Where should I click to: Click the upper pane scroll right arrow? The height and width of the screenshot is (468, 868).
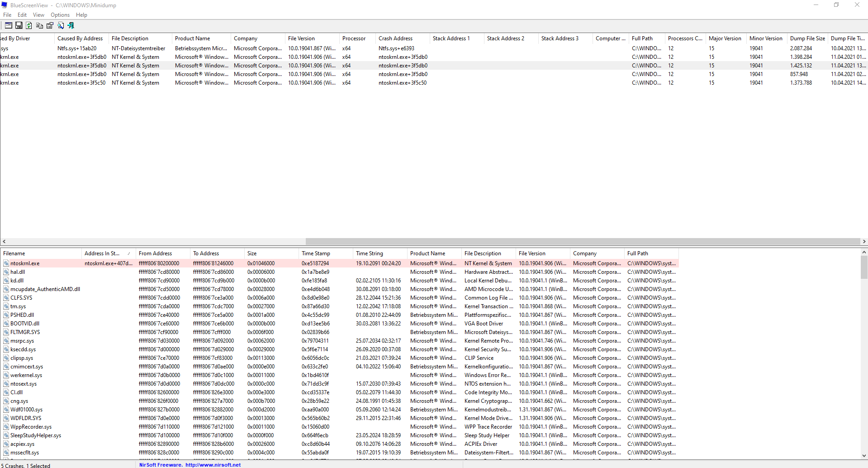click(864, 242)
